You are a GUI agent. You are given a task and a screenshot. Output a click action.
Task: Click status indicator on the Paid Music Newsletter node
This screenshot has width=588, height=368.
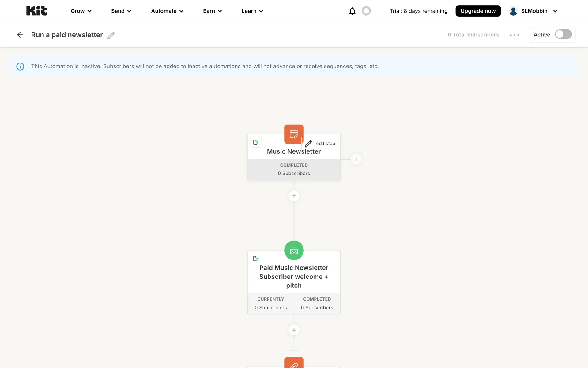coord(256,259)
